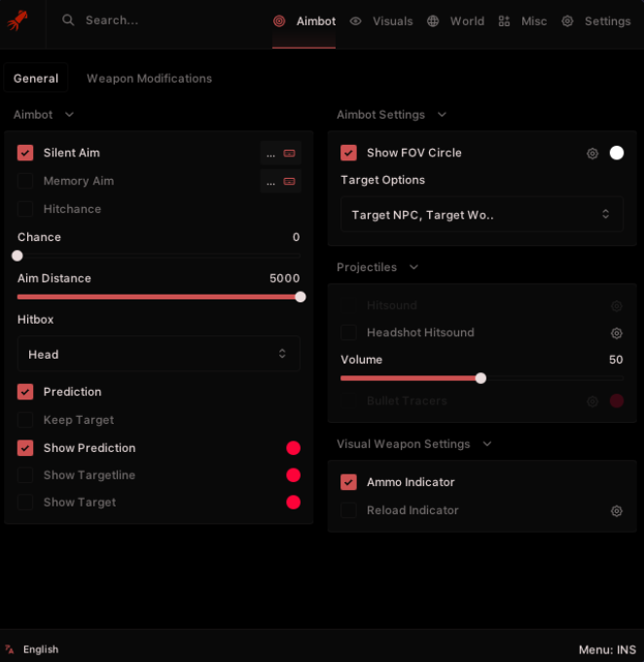Click the Settings gear icon in top bar

567,21
